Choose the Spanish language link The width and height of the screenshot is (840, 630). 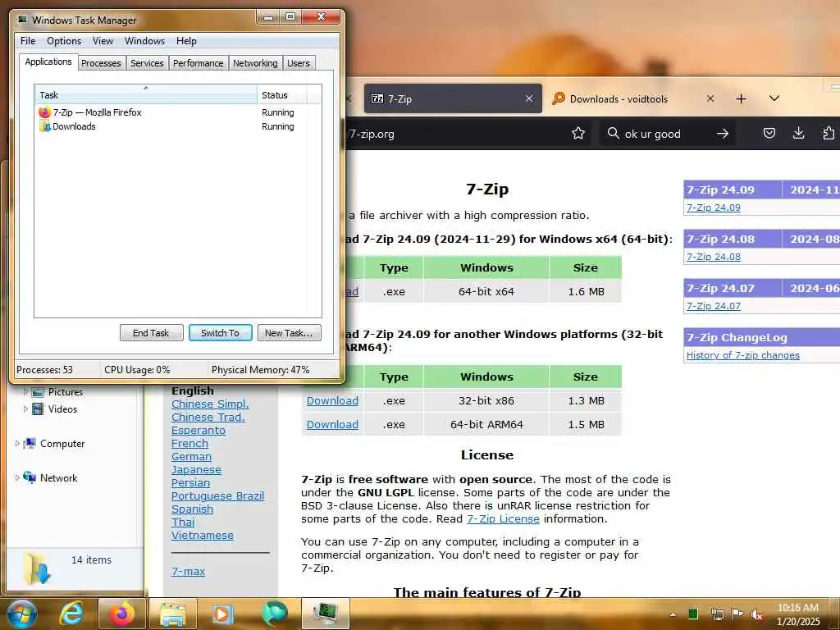pyautogui.click(x=192, y=509)
